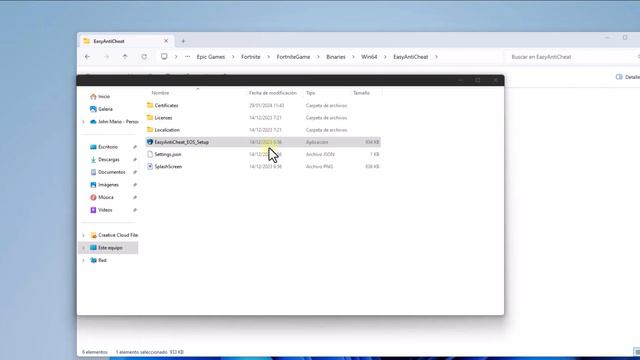Select Red network in sidebar
640x360 pixels.
(x=98, y=260)
